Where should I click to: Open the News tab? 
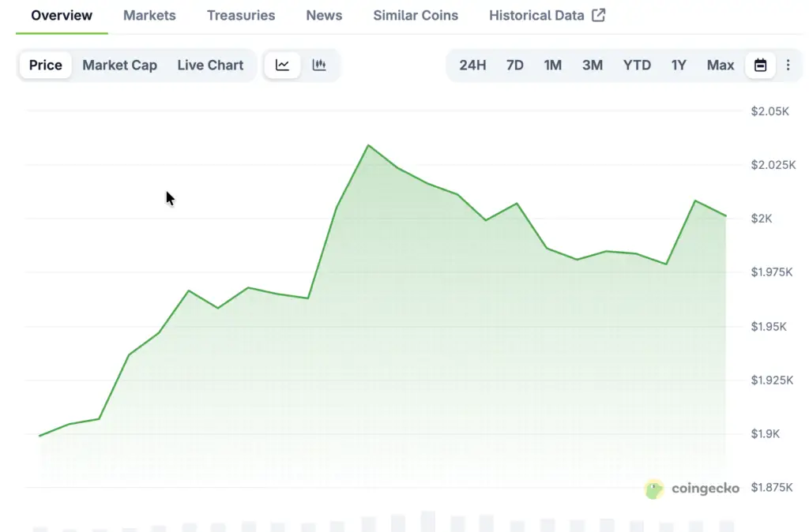point(324,15)
